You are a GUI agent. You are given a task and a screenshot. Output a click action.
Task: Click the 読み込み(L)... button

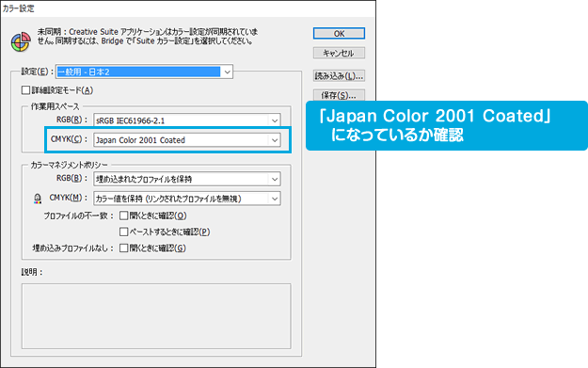point(339,76)
